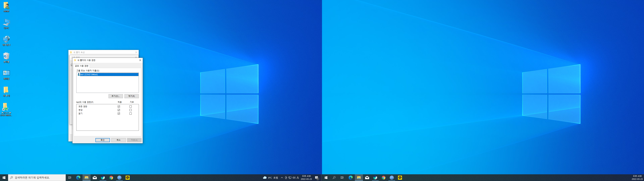This screenshot has height=181, width=644.
Task: Confirm with the 확인 button
Action: tap(102, 140)
